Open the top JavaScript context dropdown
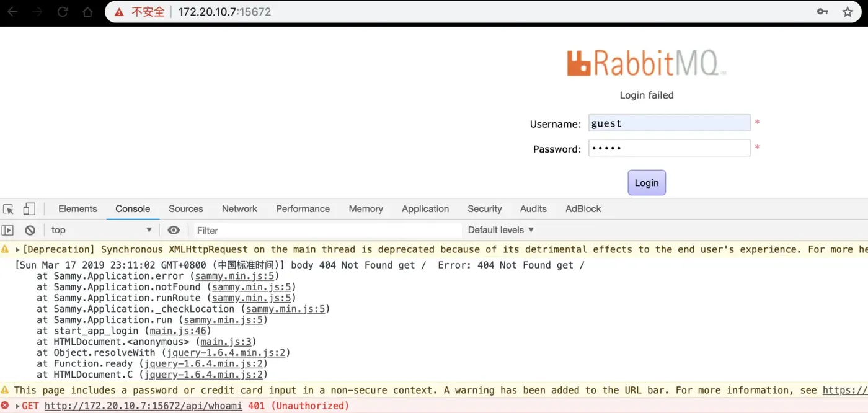This screenshot has width=868, height=413. pyautogui.click(x=102, y=230)
